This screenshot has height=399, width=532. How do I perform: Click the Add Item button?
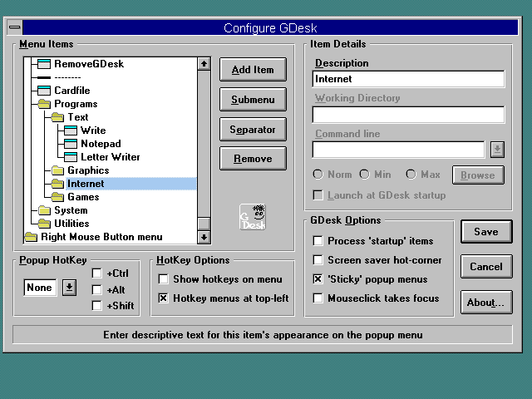253,70
